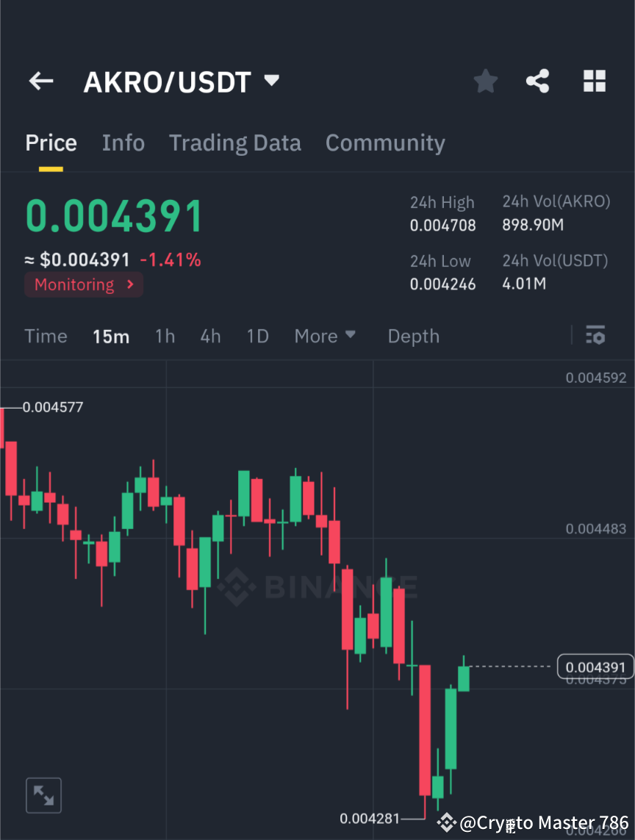Open the Info section

(123, 143)
